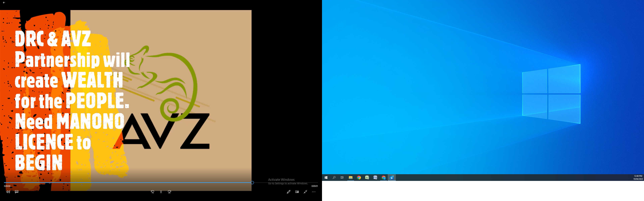Open the See more options menu
644x201 pixels.
point(314,192)
